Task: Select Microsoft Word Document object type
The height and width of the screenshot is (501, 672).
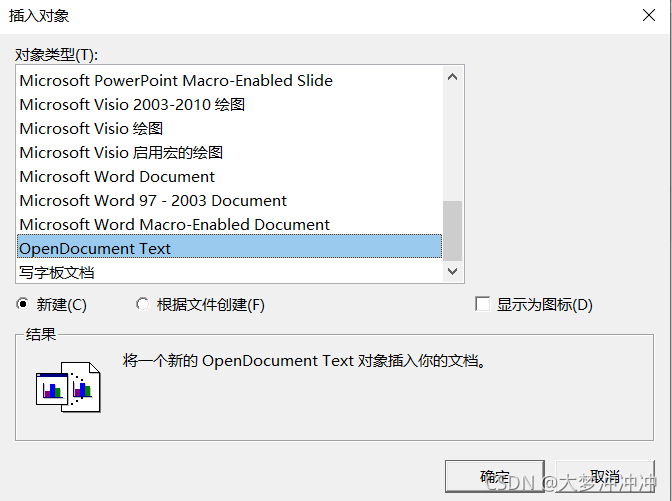Action: click(x=229, y=177)
